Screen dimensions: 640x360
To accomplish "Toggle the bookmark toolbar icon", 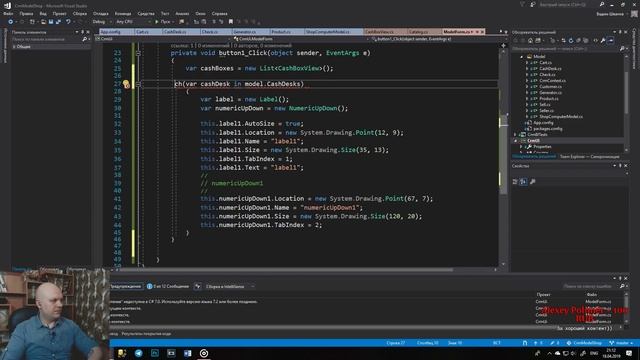I will click(x=231, y=22).
